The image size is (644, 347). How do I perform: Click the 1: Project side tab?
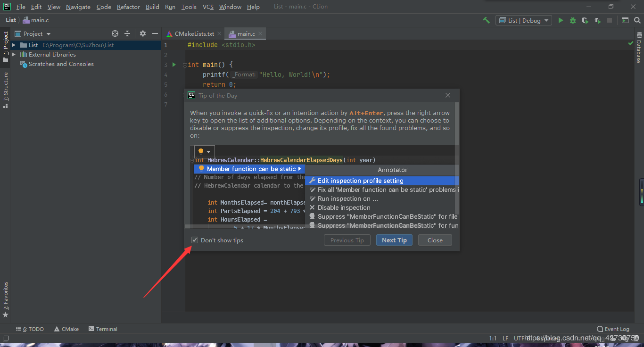coord(6,47)
